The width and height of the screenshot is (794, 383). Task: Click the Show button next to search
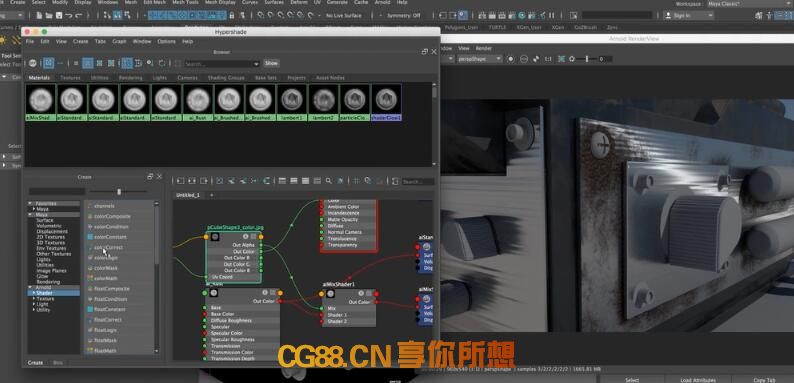[271, 63]
